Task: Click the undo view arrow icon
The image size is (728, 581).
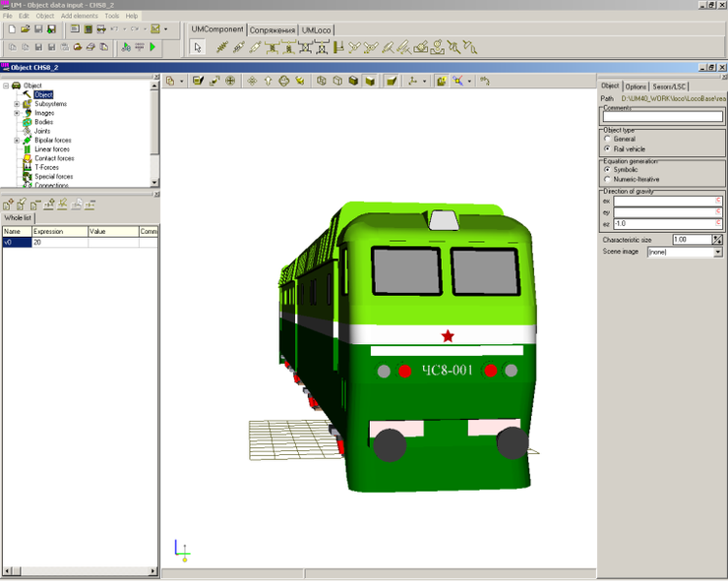Action: point(485,81)
